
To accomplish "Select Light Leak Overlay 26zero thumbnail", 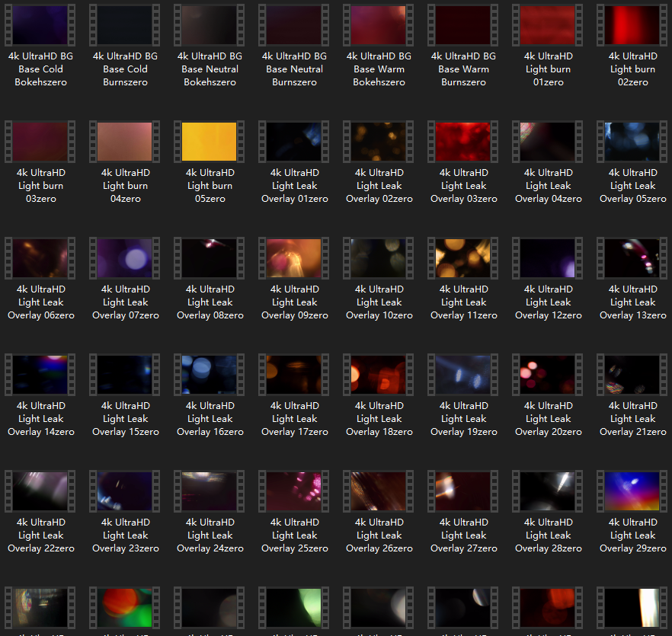I will (x=378, y=491).
